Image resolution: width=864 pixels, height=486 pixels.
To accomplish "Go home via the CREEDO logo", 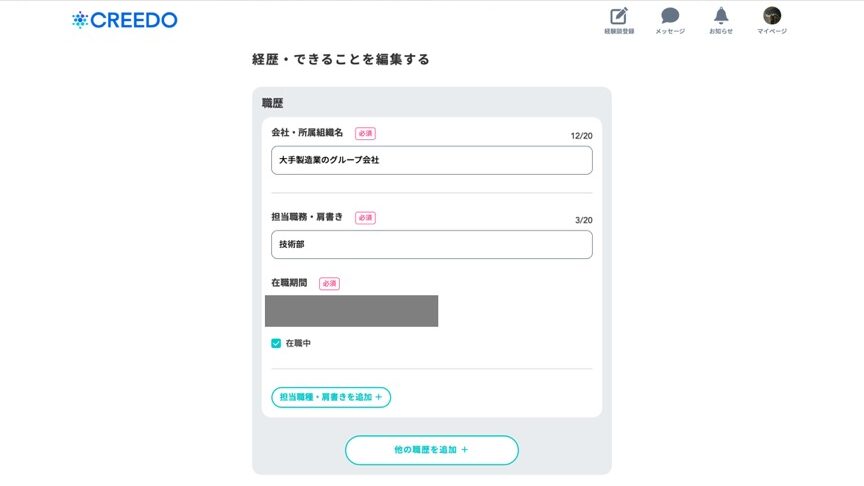I will point(125,20).
